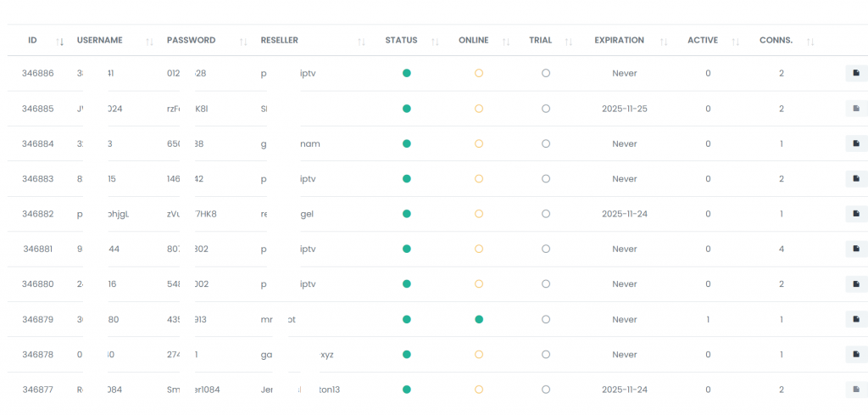Open the action icon for row 346884
Screen dimensions: 868x415
(856, 143)
